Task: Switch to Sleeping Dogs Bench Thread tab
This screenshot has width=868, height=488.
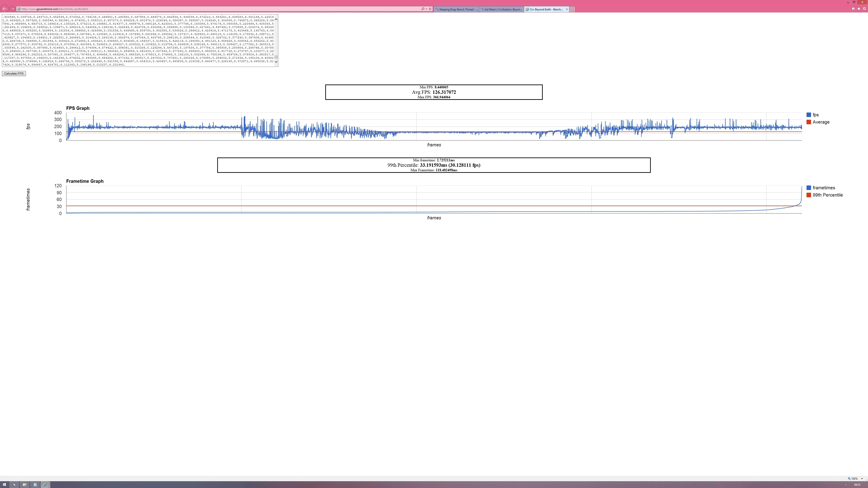Action: point(456,9)
